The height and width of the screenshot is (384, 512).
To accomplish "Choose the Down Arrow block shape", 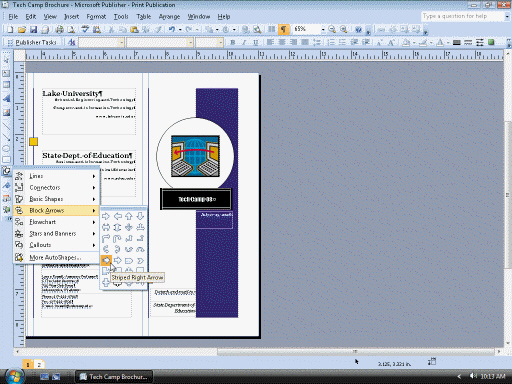I will (140, 216).
